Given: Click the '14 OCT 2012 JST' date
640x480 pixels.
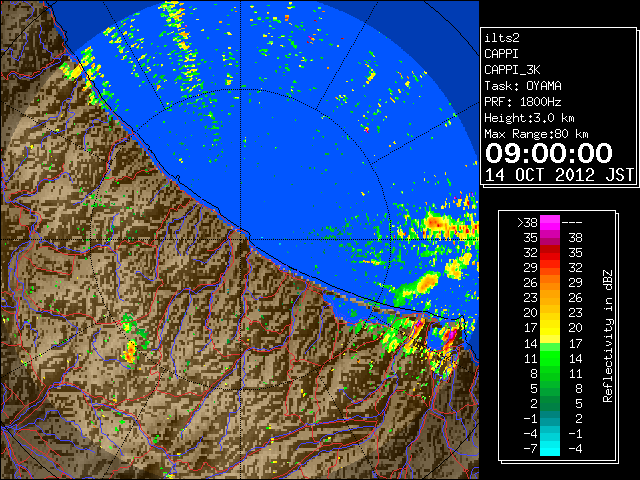Looking at the screenshot, I should coord(559,175).
